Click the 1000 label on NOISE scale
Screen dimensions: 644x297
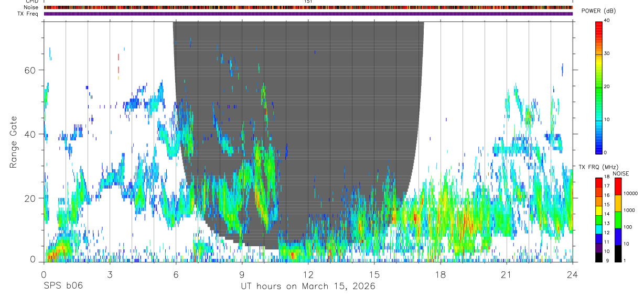[x=629, y=210]
